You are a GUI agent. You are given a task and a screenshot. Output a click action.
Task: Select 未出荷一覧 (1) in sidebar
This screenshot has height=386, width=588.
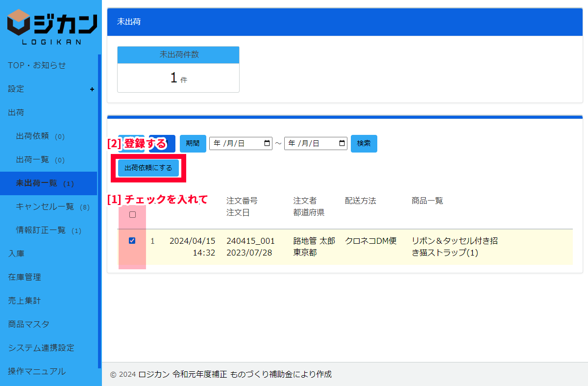[x=45, y=183]
